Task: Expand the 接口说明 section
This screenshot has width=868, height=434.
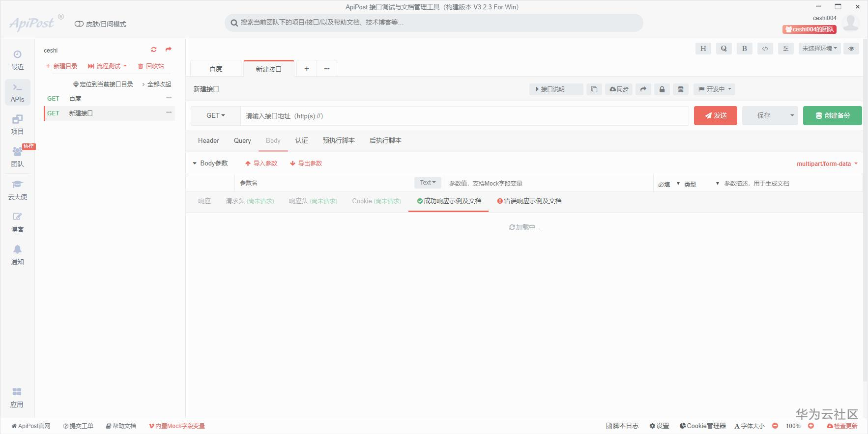Action: pos(556,89)
